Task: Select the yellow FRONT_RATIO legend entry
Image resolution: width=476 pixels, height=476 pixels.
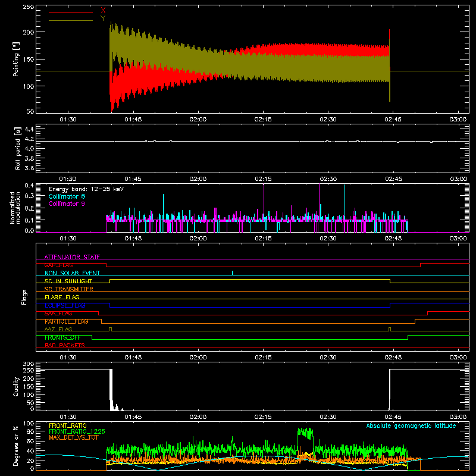Action: 68,425
